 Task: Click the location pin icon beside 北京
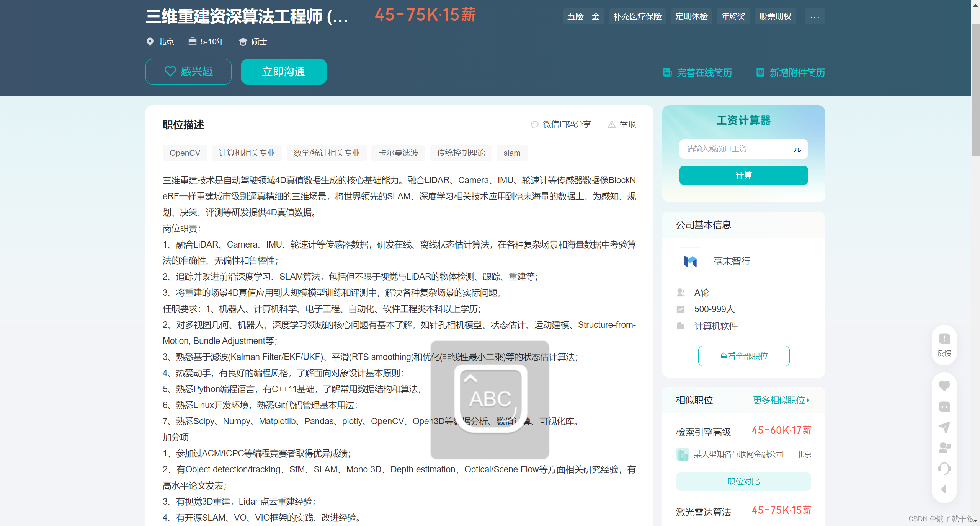pyautogui.click(x=150, y=42)
